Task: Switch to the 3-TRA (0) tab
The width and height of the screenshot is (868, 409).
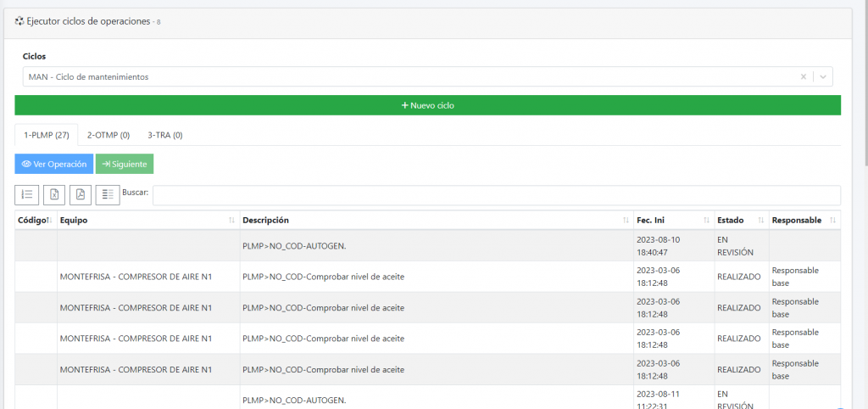Action: (x=165, y=135)
